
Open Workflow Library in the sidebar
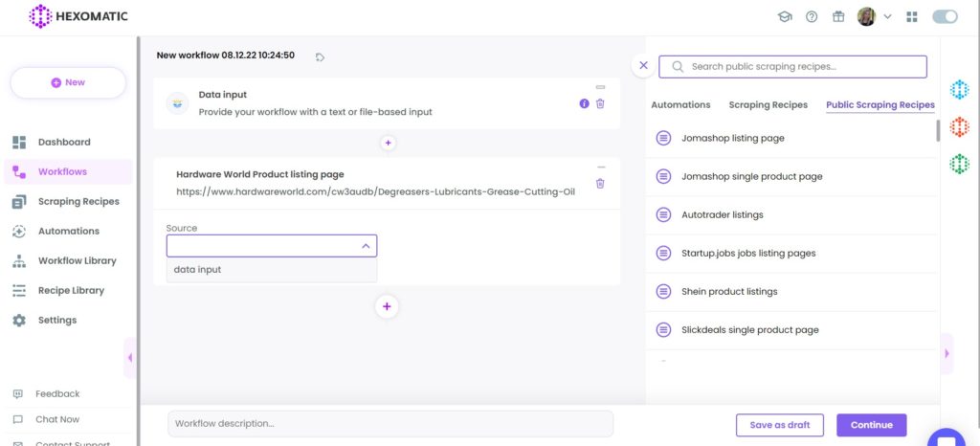tap(77, 260)
